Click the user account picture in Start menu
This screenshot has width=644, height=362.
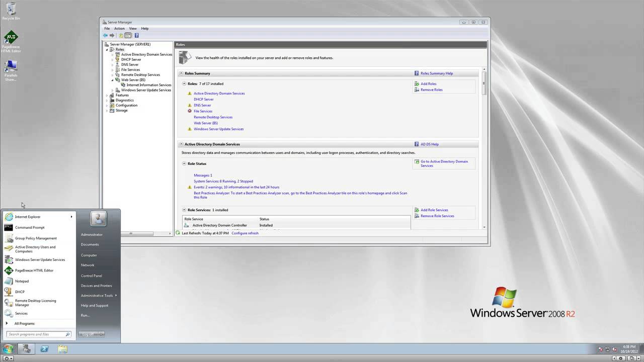click(99, 219)
